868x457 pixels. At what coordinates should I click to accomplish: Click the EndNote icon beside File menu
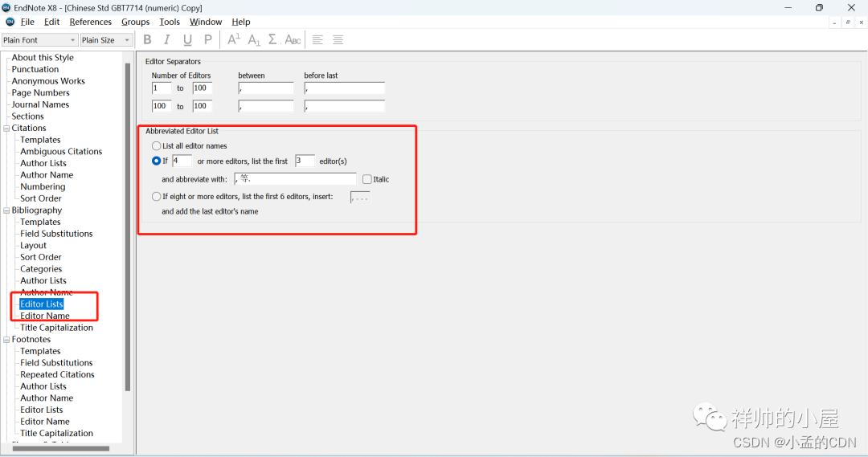(10, 22)
